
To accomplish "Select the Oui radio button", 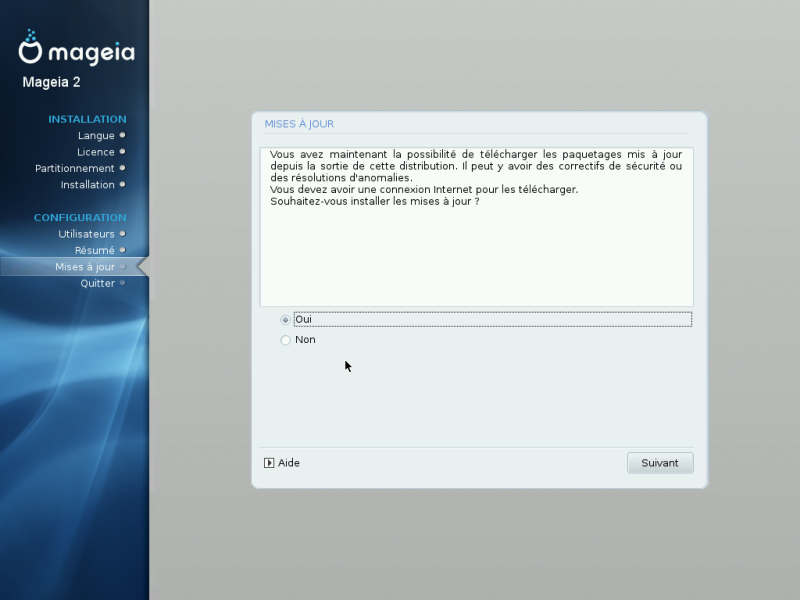I will 285,320.
